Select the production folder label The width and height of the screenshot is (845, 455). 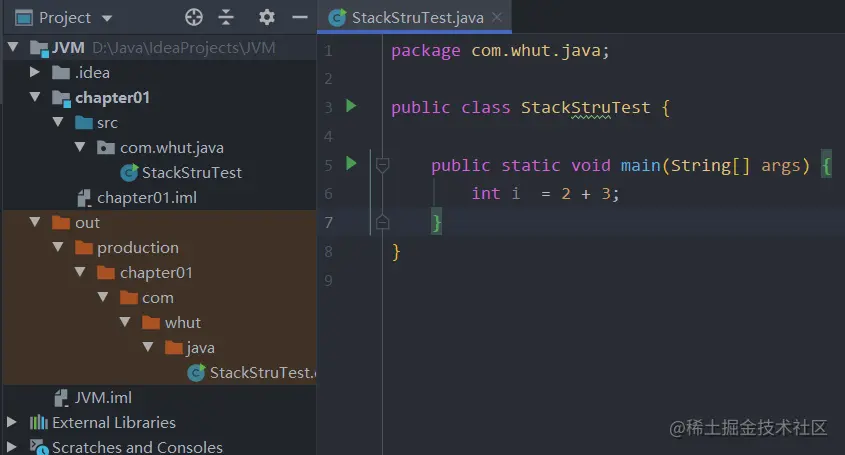[x=138, y=247]
